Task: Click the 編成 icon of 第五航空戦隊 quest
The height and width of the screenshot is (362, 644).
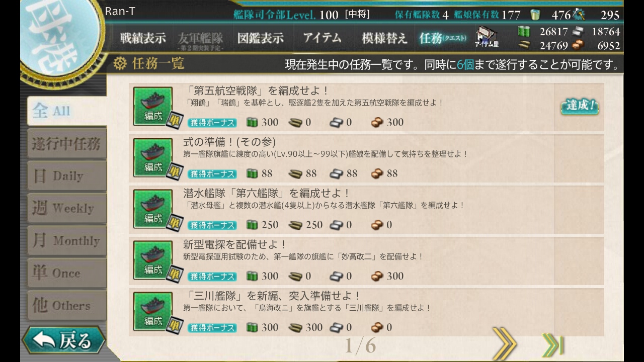Action: coord(153,106)
